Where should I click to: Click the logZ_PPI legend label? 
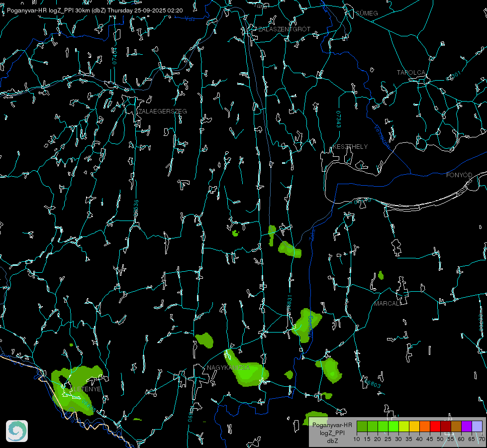pos(332,433)
